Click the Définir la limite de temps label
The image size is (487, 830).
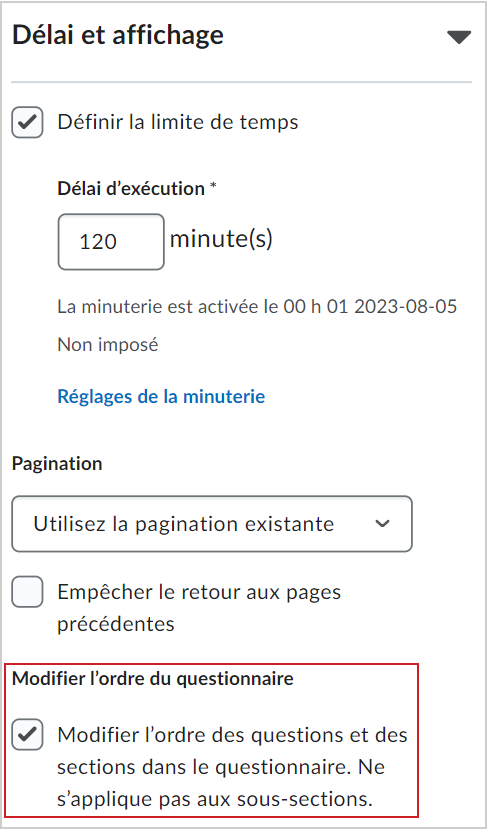[x=178, y=122]
